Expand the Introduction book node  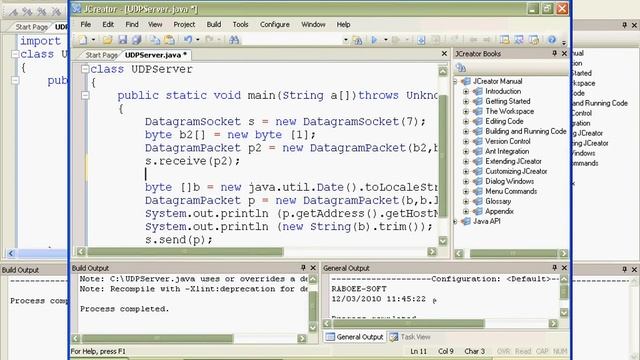[x=466, y=91]
